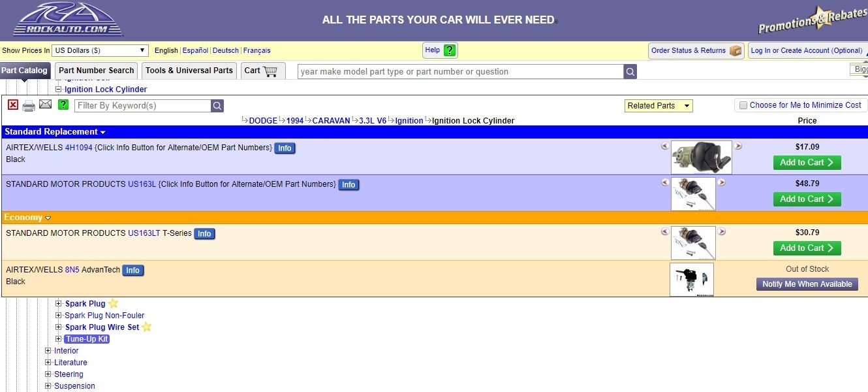Click the Promotions & Rebates star banner
The height and width of the screenshot is (392, 868).
pyautogui.click(x=813, y=20)
